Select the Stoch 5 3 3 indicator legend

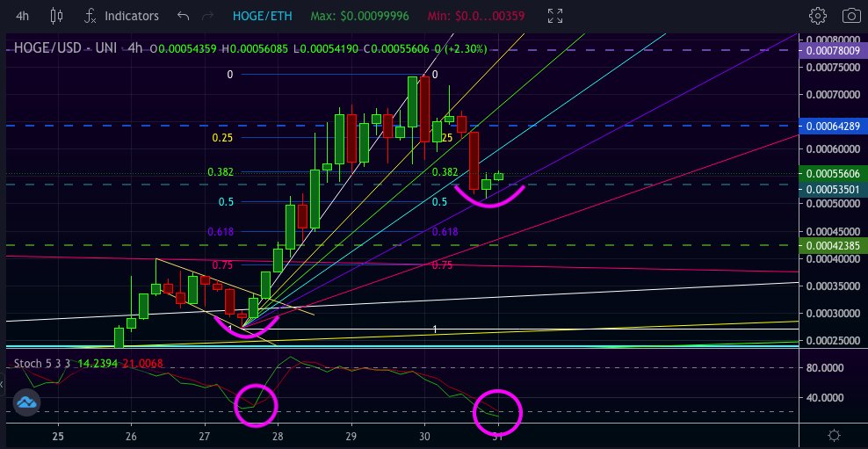point(42,364)
